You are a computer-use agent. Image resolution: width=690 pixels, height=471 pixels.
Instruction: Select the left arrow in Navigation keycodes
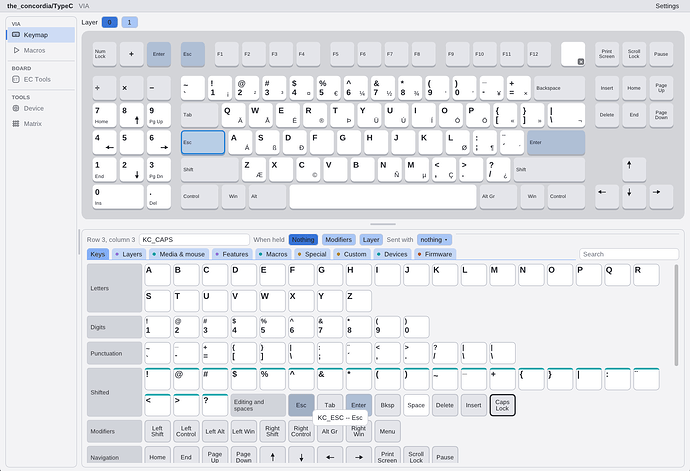[330, 456]
